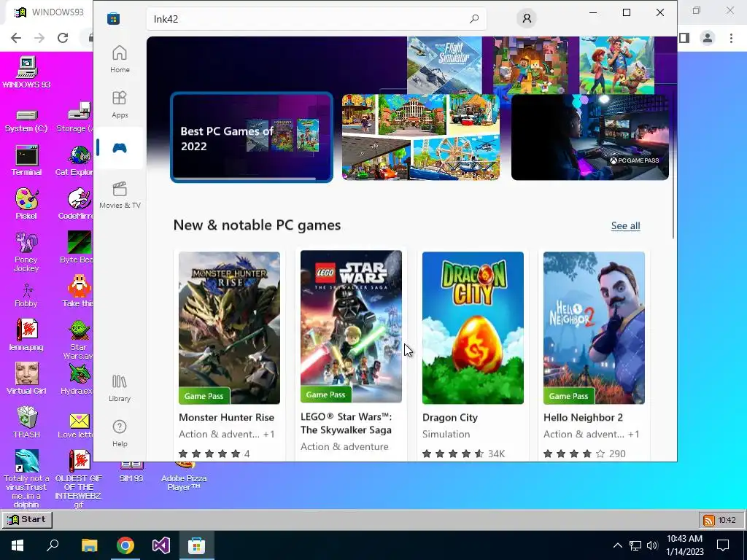Open System (C:) drive icon
This screenshot has height=560, width=747.
[x=26, y=120]
